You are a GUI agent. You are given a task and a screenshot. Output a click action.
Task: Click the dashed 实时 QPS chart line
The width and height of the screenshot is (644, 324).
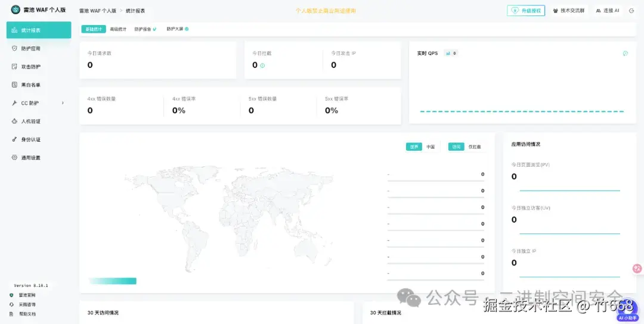pos(522,111)
